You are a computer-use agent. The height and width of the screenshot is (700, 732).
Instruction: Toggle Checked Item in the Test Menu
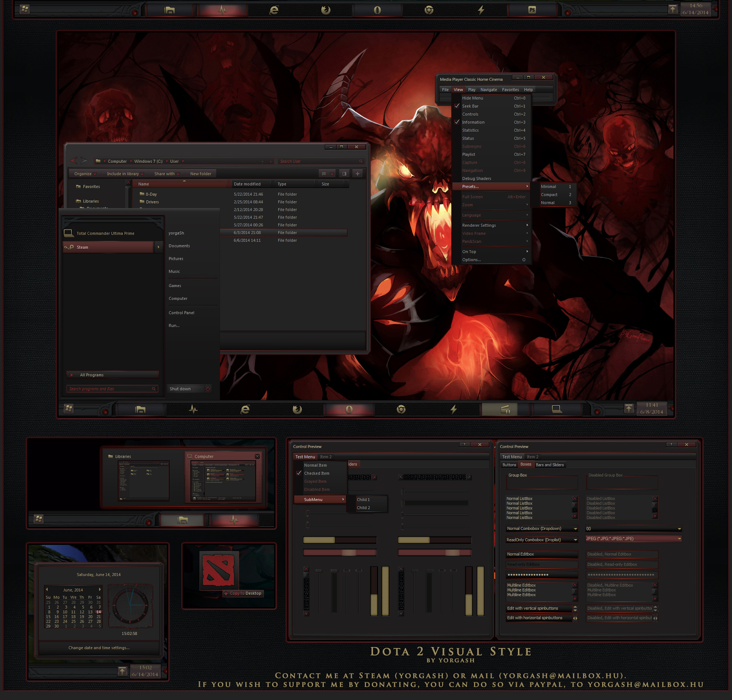coord(320,473)
